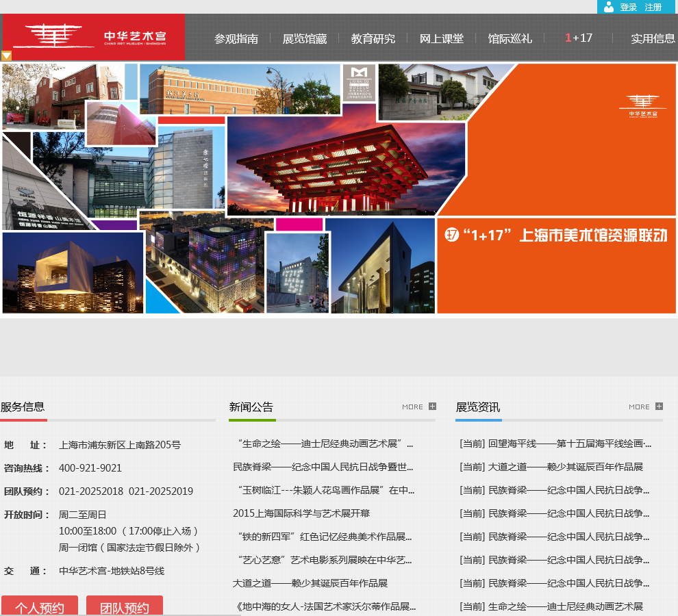Expand the yellow dropdown arrow under the logo

click(6, 55)
